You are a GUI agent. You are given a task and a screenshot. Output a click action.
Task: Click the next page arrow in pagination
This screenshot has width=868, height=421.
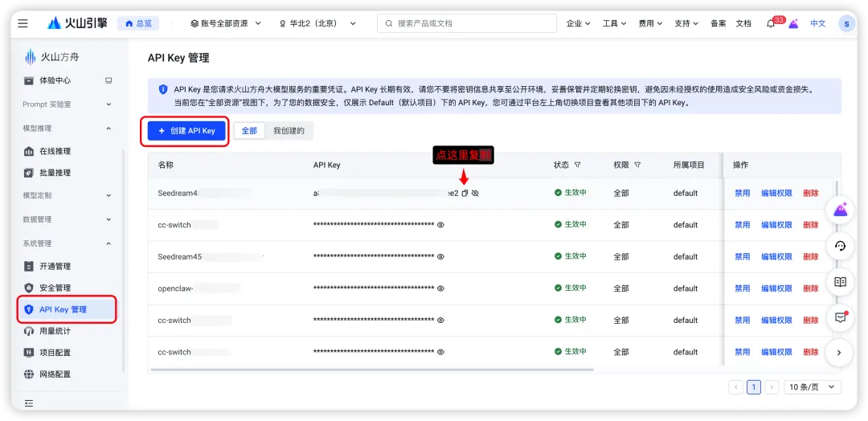[x=772, y=387]
